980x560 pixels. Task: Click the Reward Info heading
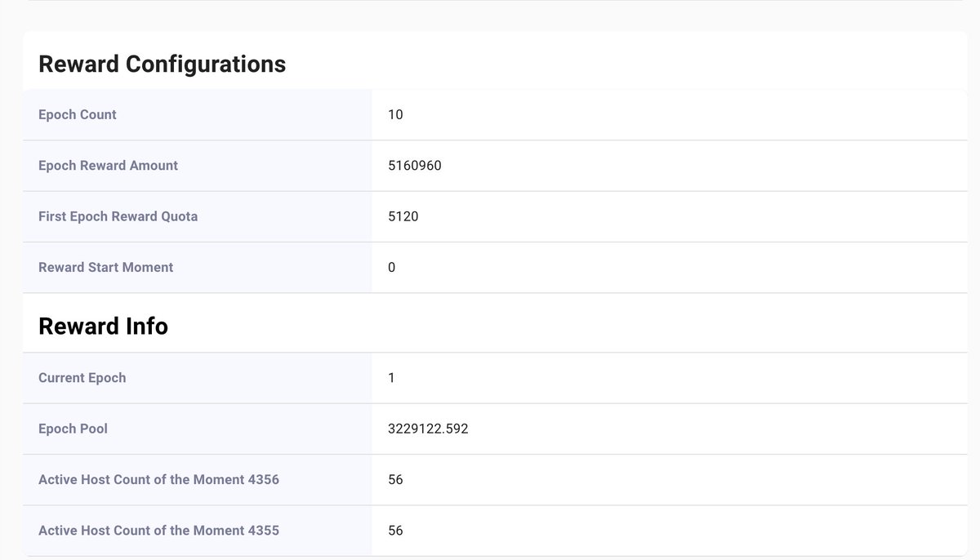tap(103, 326)
